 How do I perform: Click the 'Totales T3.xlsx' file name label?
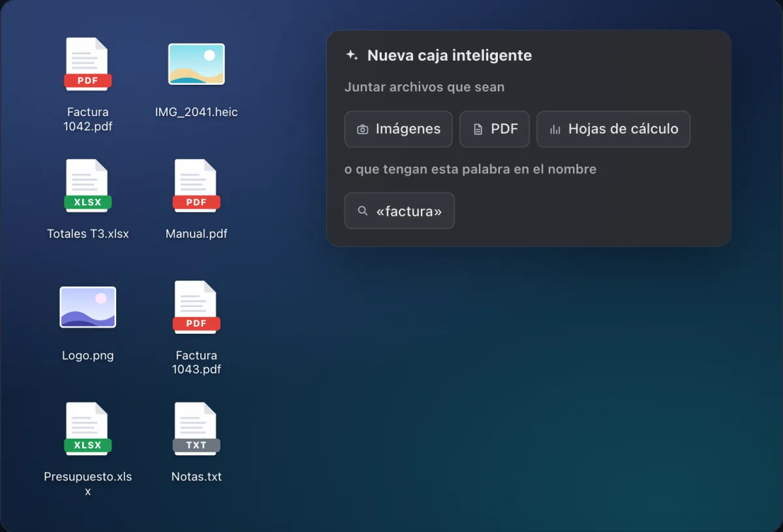pos(88,233)
